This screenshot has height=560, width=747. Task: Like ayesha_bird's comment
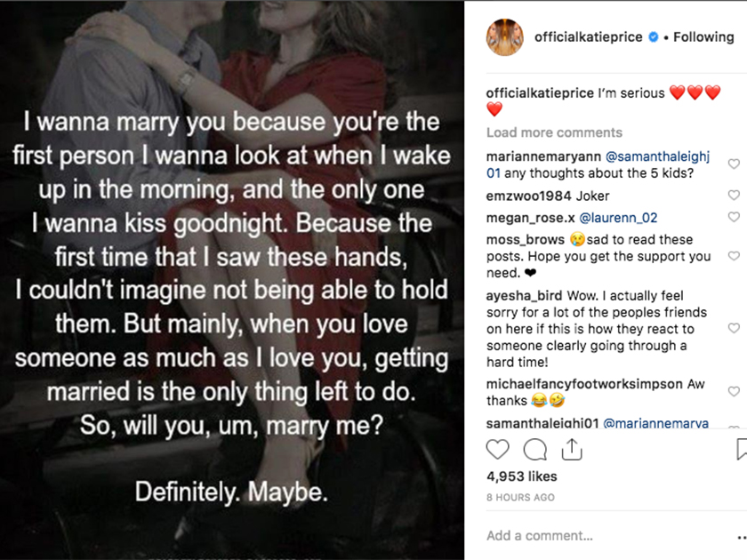(734, 328)
